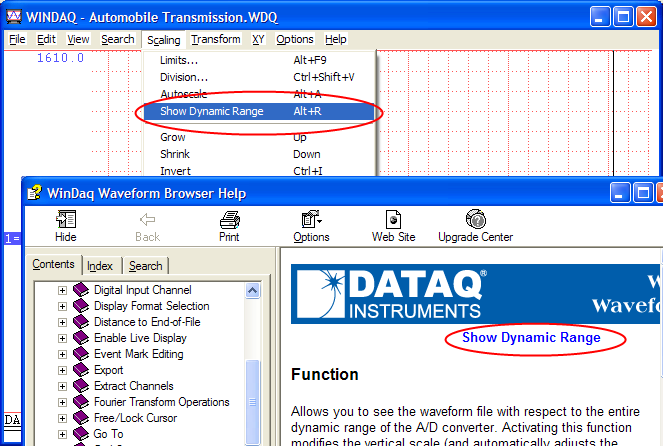
Task: Click the contents tree scroll-up arrow
Action: (252, 290)
